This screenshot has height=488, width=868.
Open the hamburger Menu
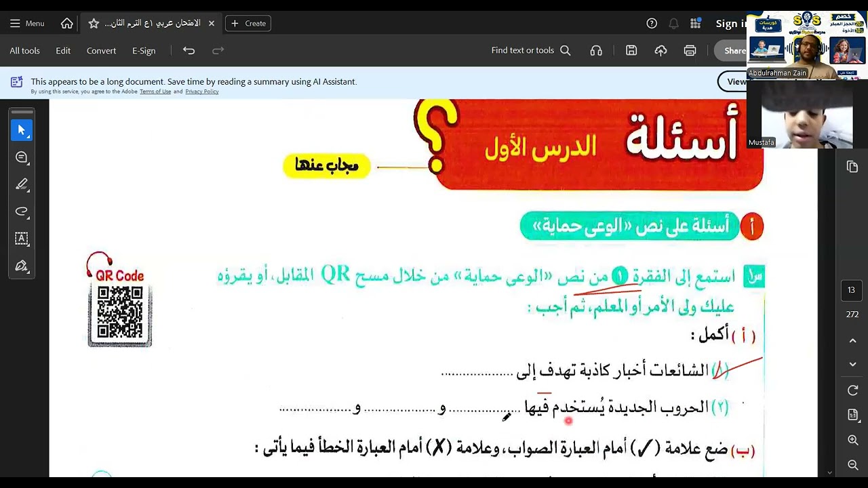click(x=27, y=23)
